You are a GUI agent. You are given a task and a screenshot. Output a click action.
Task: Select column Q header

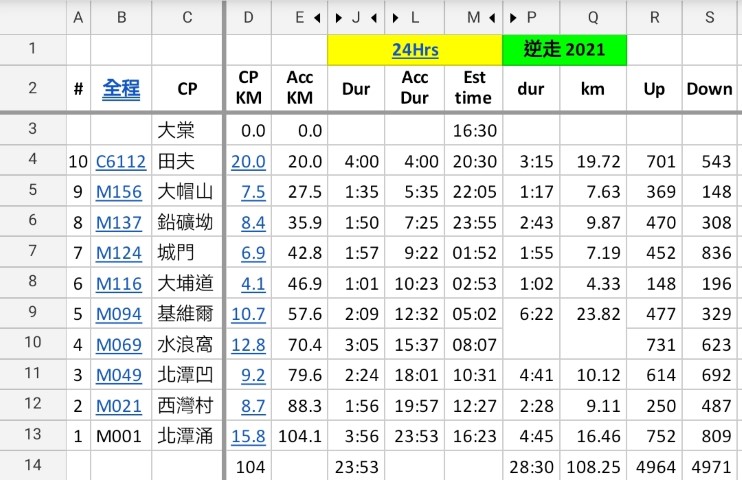593,18
